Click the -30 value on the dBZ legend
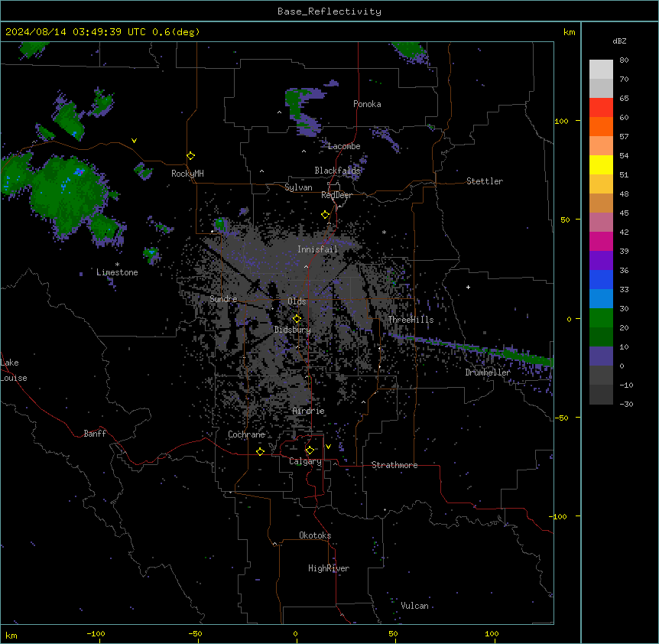This screenshot has height=644, width=659. 626,404
